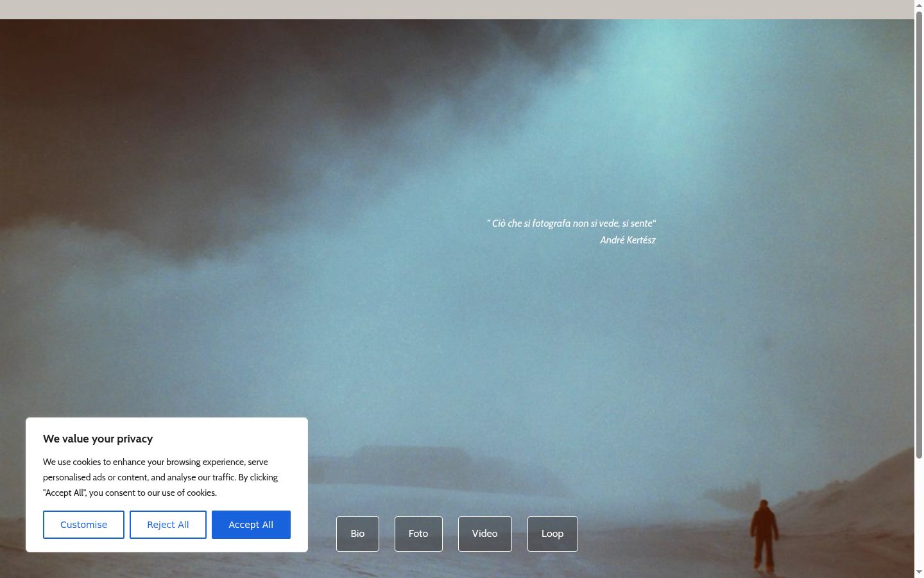Click the cookie consent description paragraph

coord(160,477)
